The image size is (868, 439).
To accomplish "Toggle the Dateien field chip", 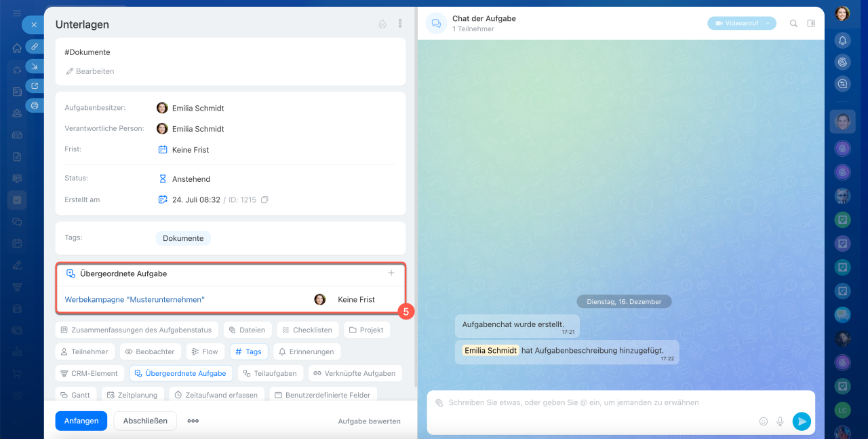I will click(248, 330).
